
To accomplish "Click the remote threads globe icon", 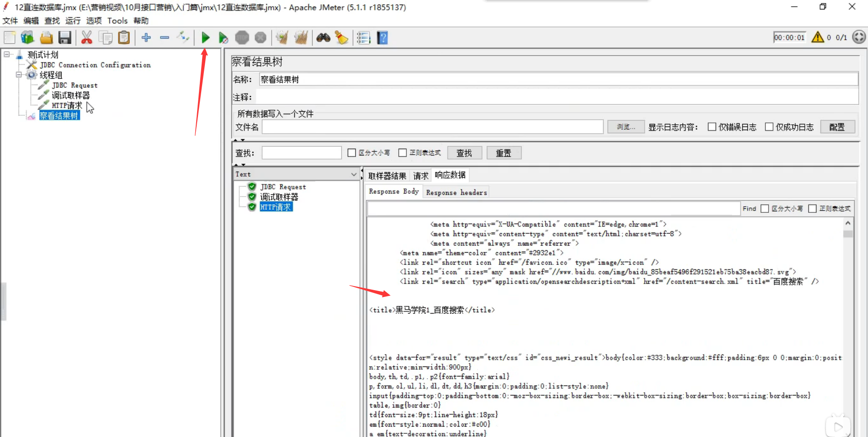I will tap(859, 37).
